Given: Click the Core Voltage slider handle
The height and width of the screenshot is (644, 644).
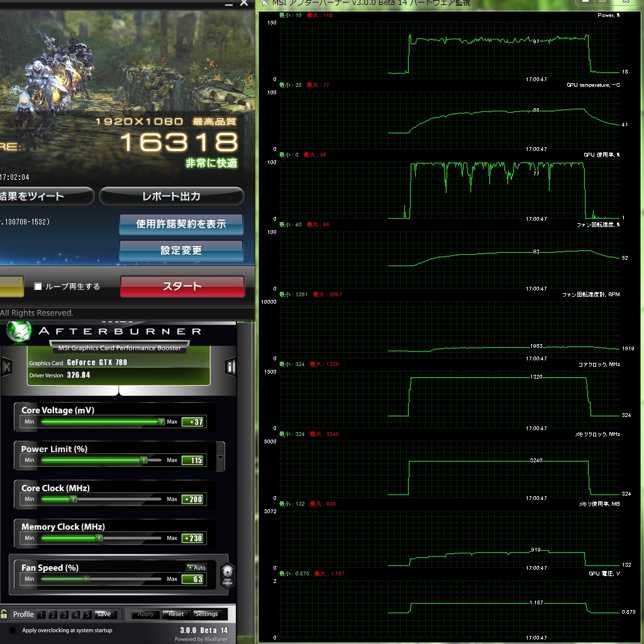Looking at the screenshot, I should click(162, 421).
